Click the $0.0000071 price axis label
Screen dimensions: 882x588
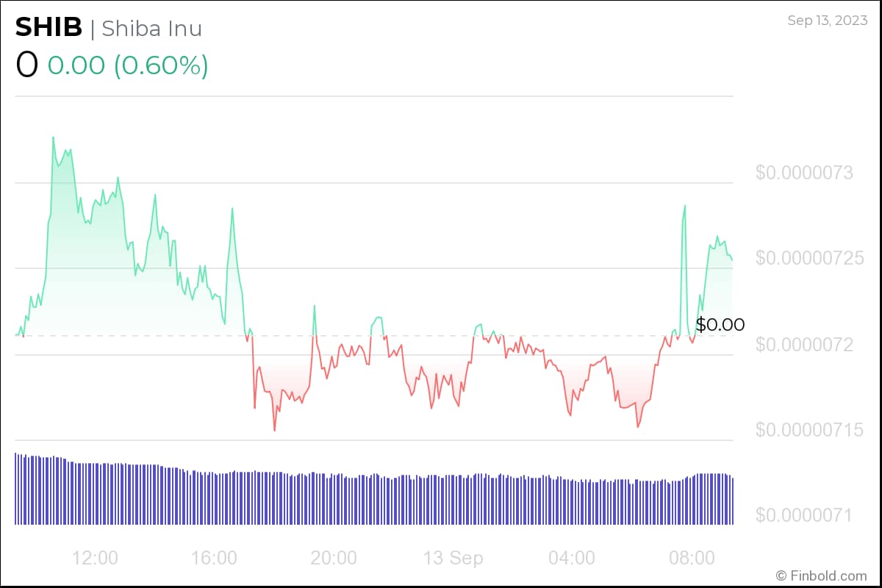805,514
